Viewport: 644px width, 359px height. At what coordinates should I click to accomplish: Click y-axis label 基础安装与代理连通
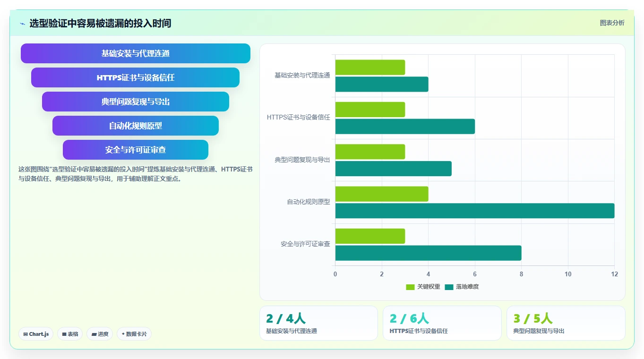coord(302,75)
